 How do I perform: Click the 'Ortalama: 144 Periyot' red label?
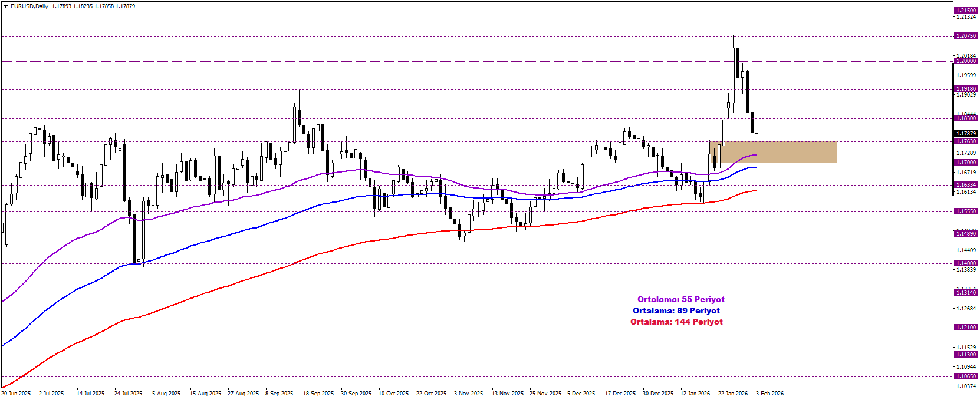(676, 322)
